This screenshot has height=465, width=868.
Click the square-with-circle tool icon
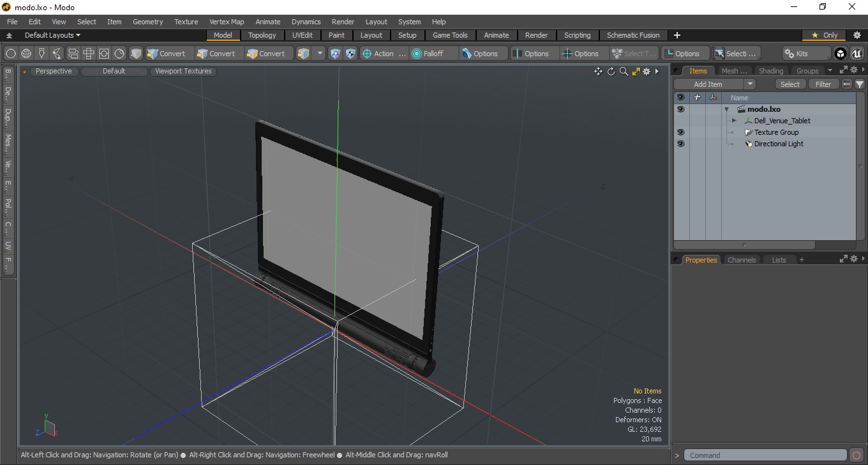tap(104, 54)
